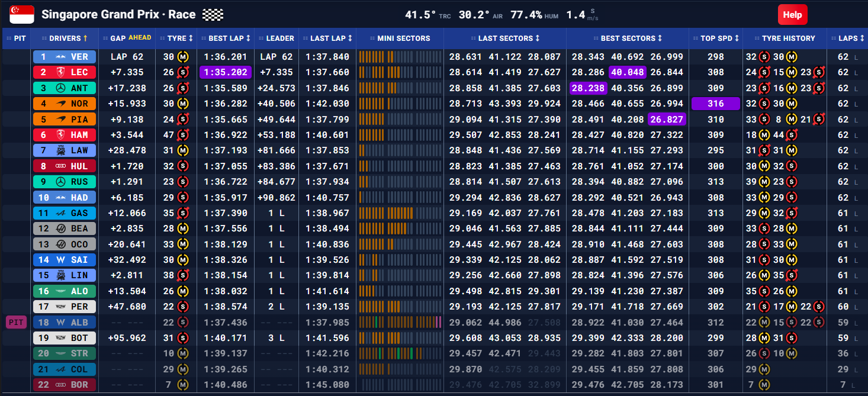Image resolution: width=868 pixels, height=396 pixels.
Task: Click Bottas's gap value +95.962
Action: click(x=127, y=338)
